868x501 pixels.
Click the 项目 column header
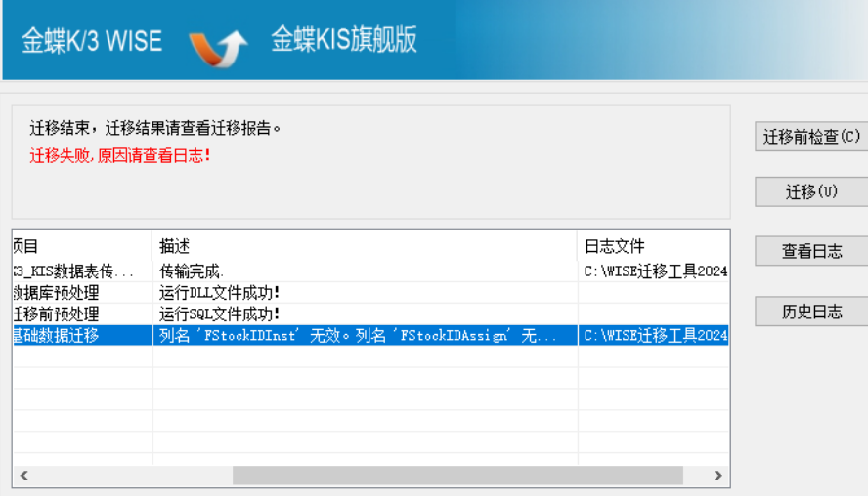82,245
